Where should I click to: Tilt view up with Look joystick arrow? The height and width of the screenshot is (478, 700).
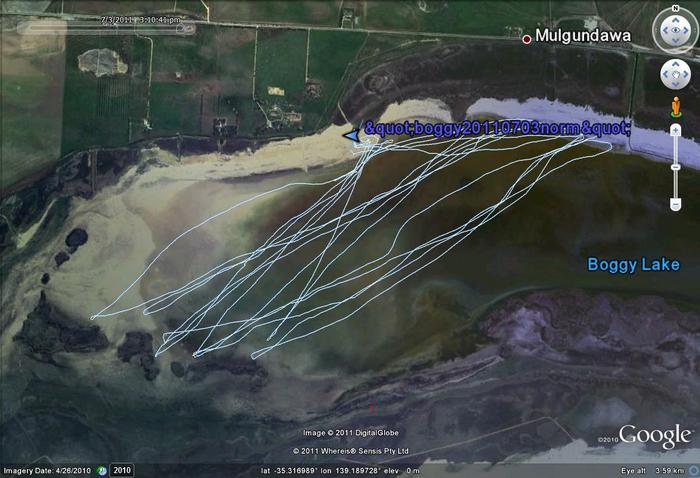674,21
